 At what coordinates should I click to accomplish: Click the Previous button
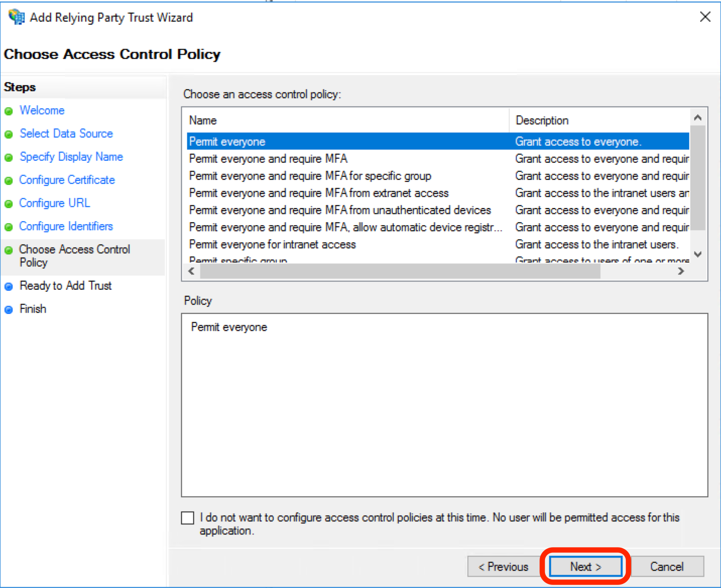[x=503, y=566]
